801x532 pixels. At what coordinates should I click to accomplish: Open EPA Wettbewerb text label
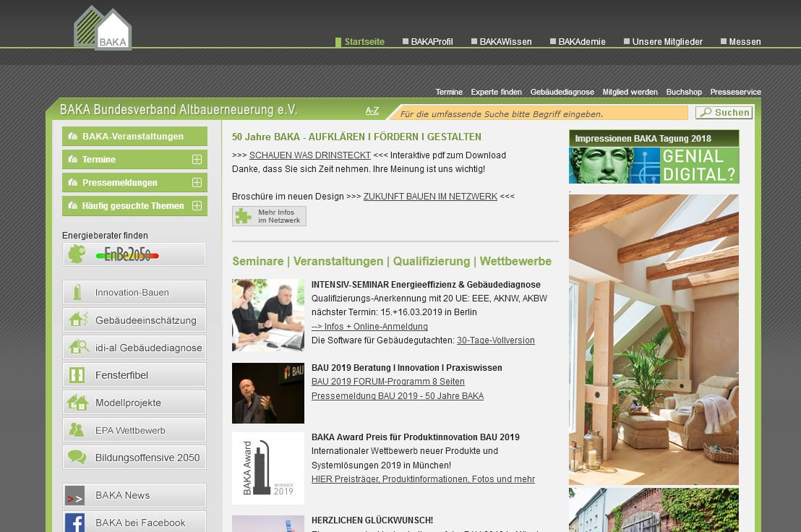[x=130, y=430]
